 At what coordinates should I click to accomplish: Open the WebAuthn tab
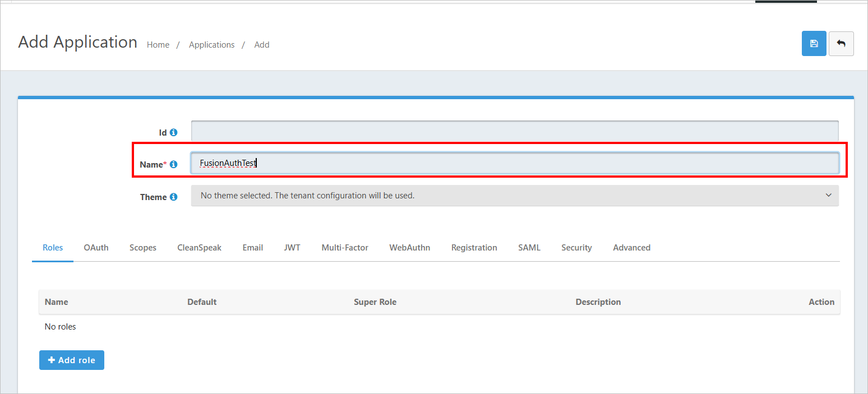(409, 247)
